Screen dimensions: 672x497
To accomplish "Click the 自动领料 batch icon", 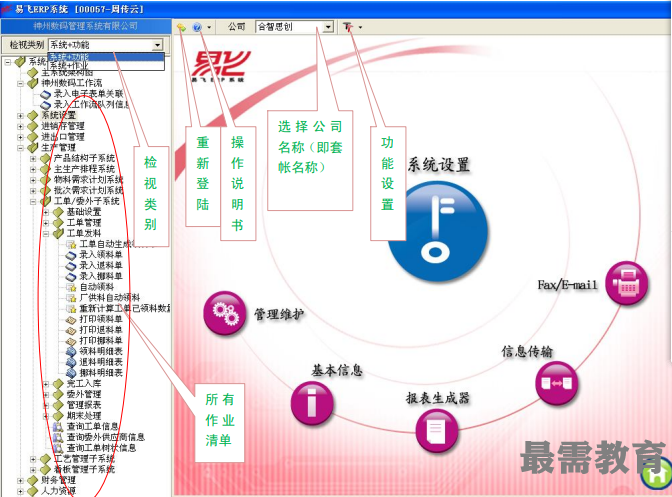I will pos(71,287).
